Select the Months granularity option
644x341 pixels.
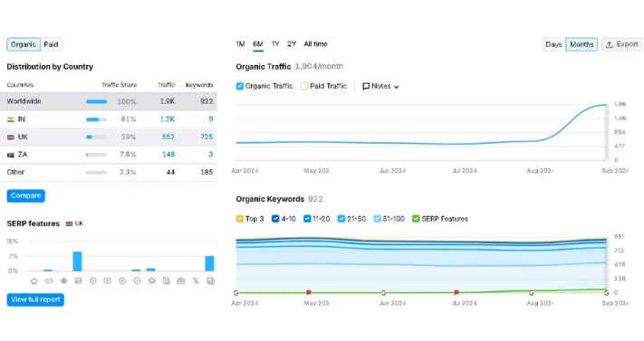coord(582,44)
